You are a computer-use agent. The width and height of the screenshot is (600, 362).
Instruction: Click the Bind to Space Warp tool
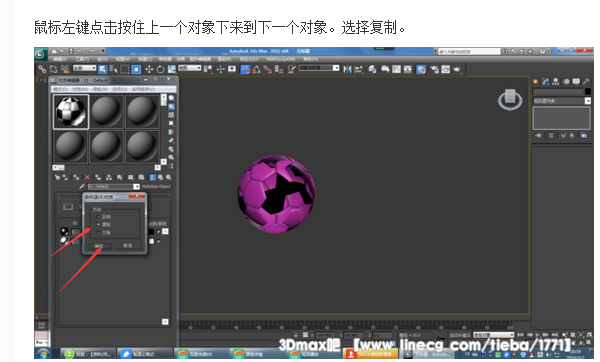point(65,69)
